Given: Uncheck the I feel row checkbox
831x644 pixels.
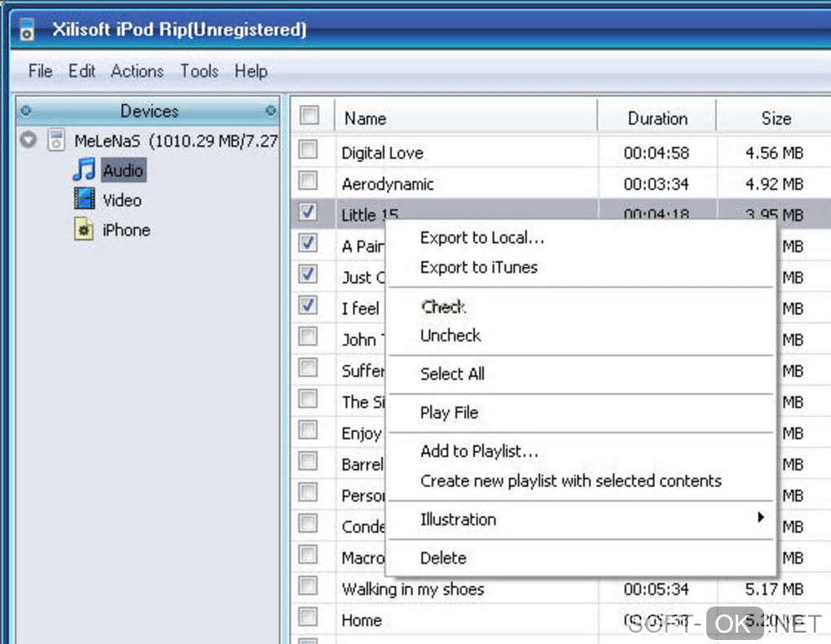Looking at the screenshot, I should (308, 305).
